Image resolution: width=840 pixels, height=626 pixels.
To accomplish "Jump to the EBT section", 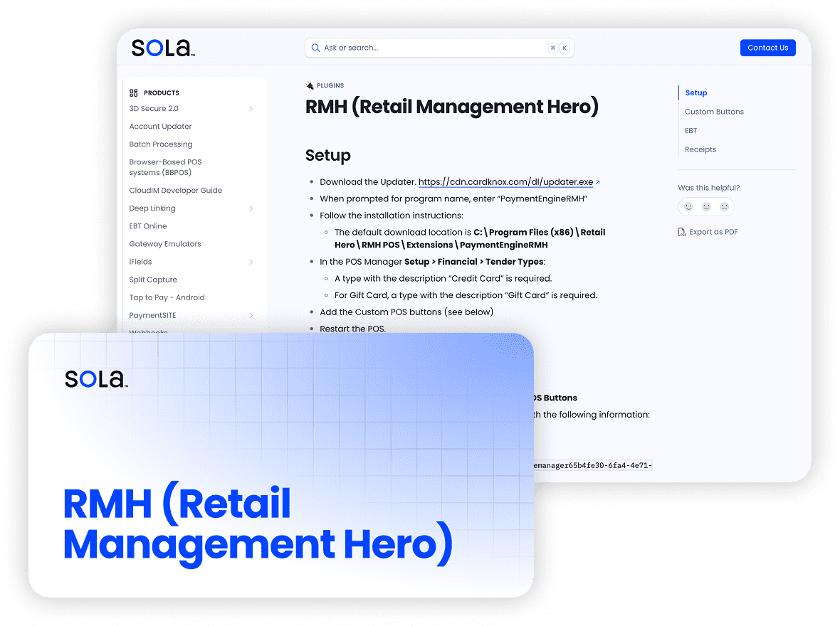I will 691,131.
